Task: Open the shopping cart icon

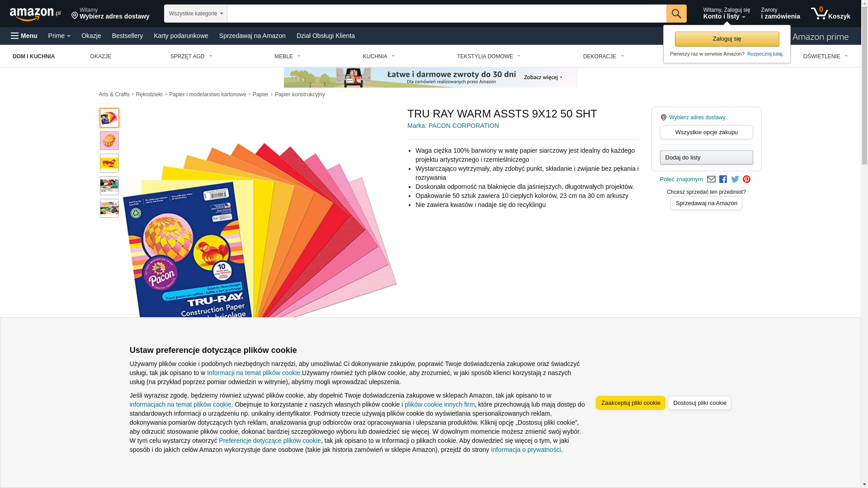Action: coord(830,14)
